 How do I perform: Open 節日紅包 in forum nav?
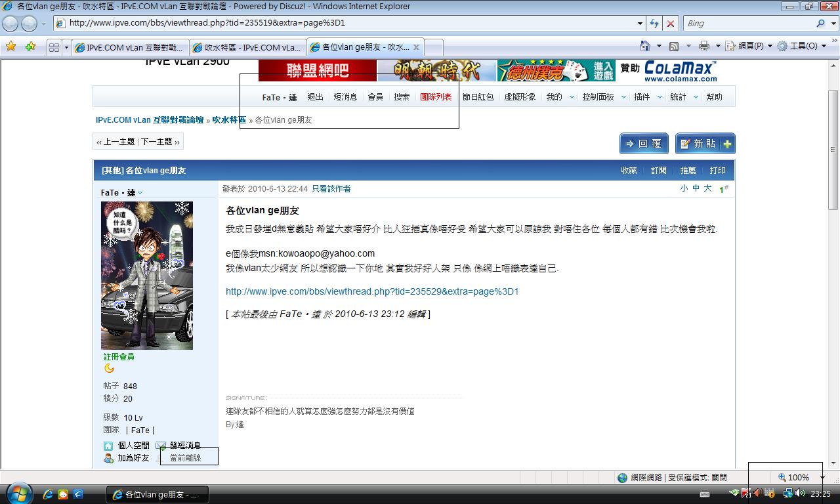click(x=478, y=97)
